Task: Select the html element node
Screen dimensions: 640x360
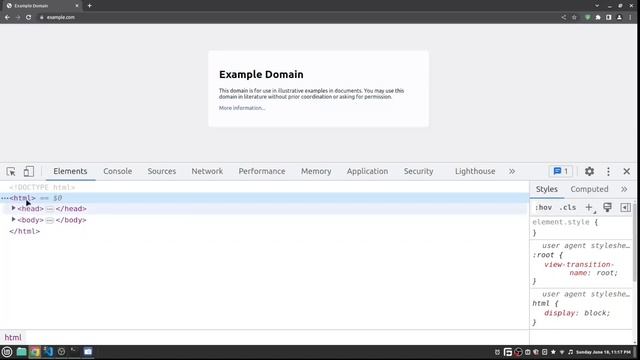Action: [x=22, y=198]
